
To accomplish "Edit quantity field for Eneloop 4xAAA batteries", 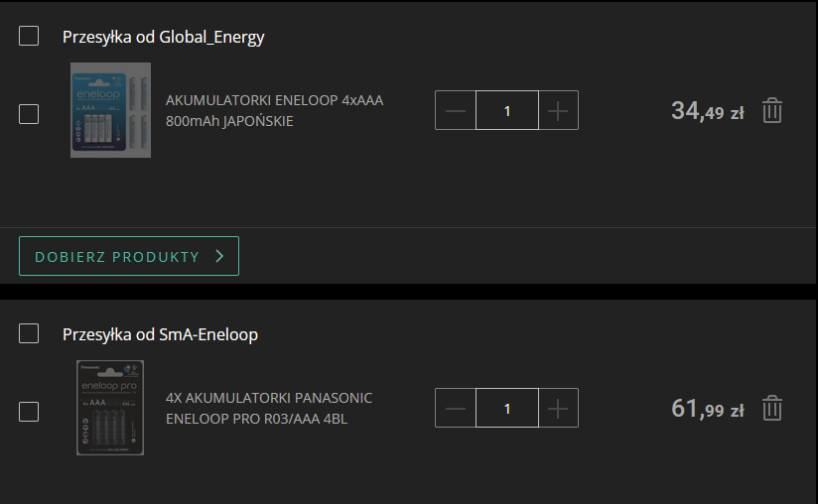I will (x=506, y=110).
